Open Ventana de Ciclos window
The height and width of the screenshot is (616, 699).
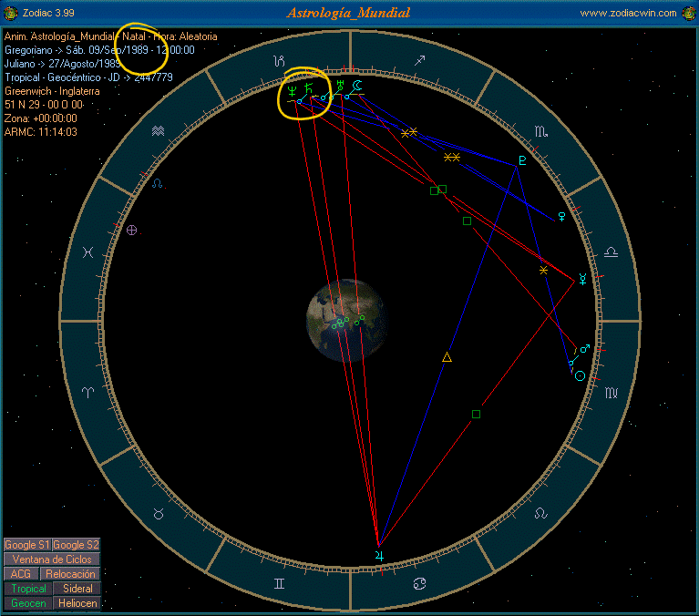tap(51, 560)
